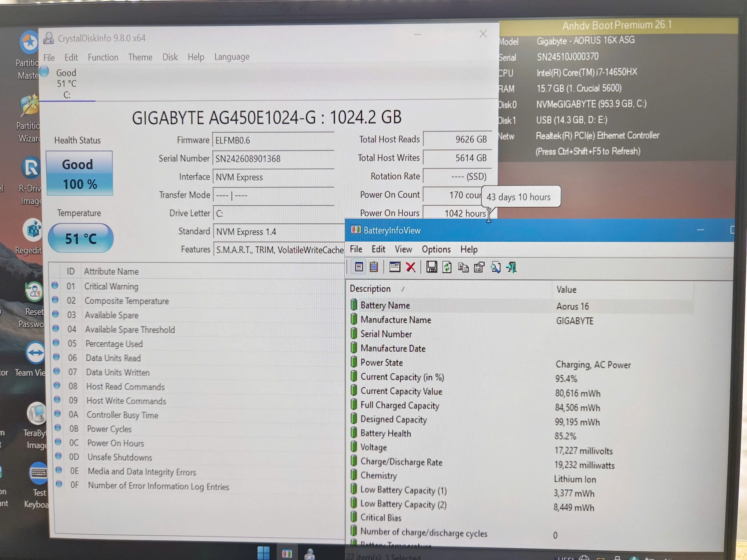Click the Refresh icon in BatteryInfoView toolbar
Screen dimensions: 747x560
(447, 268)
